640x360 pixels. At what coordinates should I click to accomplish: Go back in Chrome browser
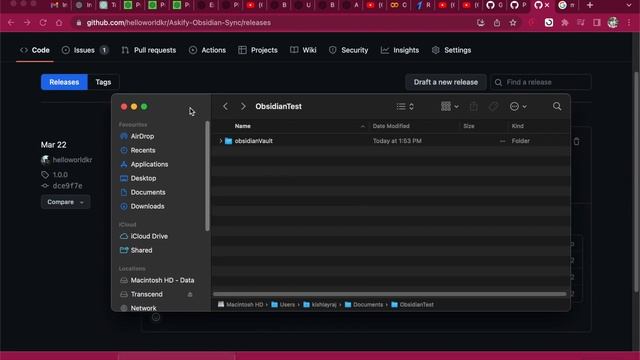click(x=11, y=23)
